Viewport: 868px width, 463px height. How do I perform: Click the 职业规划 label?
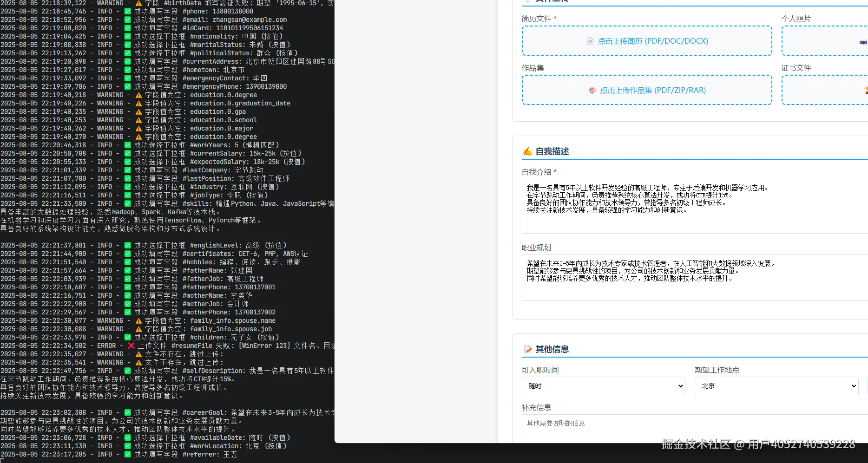pyautogui.click(x=536, y=248)
